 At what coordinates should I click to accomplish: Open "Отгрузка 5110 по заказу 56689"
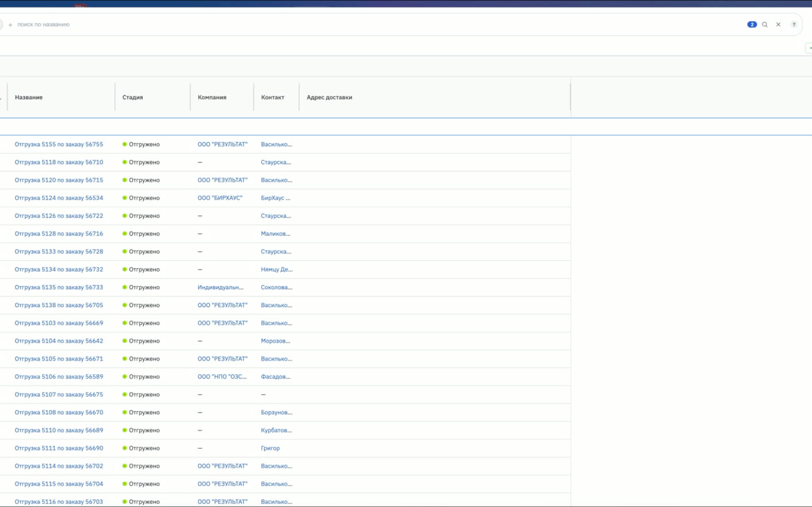(59, 430)
